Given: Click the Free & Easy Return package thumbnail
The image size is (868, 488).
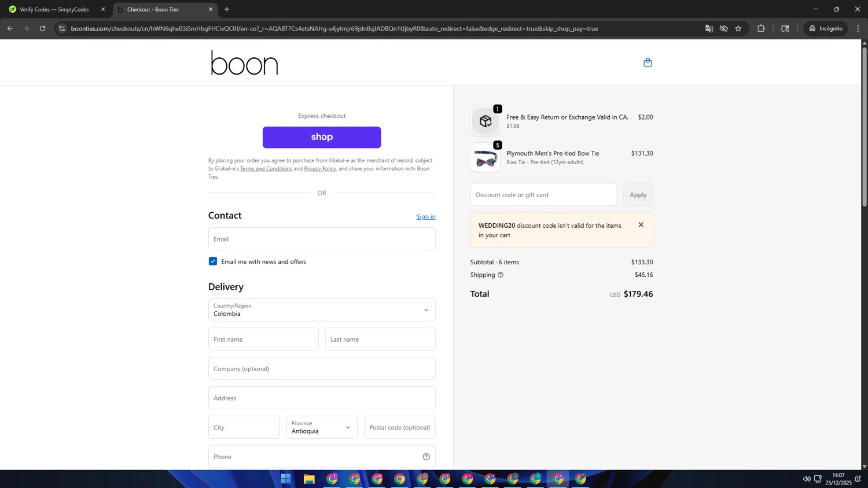Looking at the screenshot, I should [x=485, y=121].
